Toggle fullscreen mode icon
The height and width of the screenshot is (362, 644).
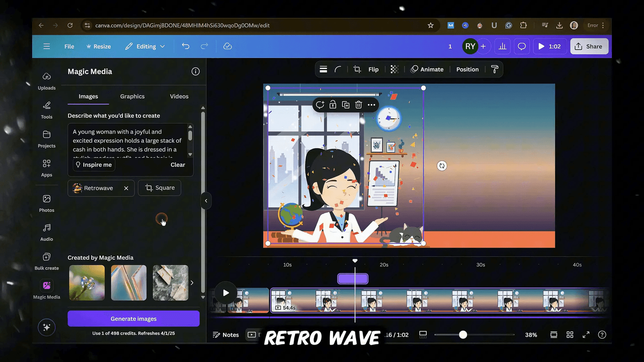(586, 335)
